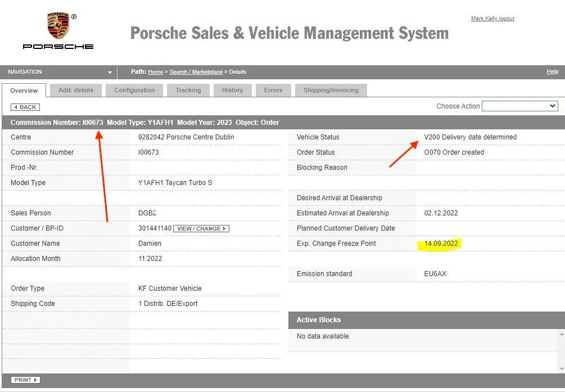The image size is (565, 392).
Task: Click the Mark Kelly logout link
Action: coord(492,19)
